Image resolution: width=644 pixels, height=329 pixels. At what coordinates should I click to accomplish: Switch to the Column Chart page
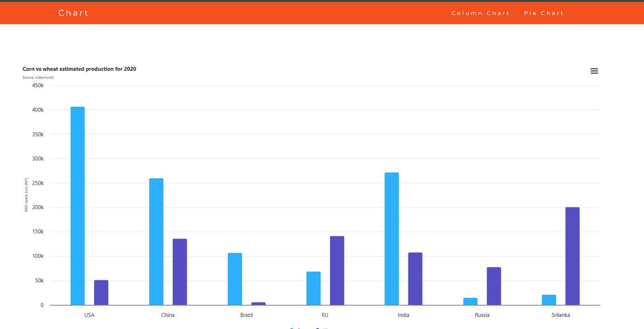tap(480, 13)
